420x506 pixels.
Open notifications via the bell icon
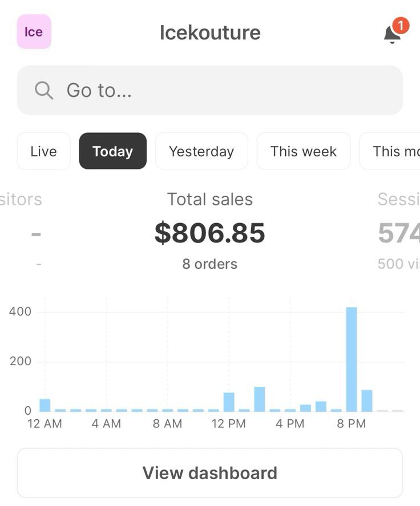(x=393, y=35)
